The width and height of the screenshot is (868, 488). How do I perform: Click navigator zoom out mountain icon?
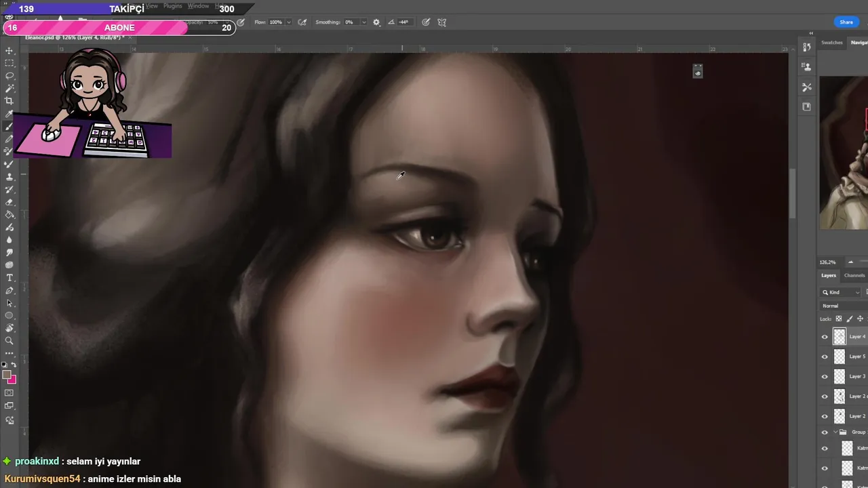point(850,262)
